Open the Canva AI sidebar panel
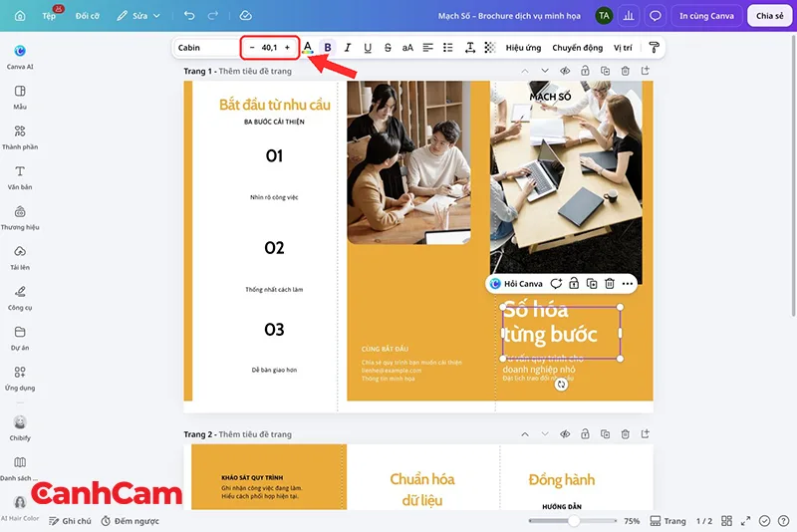Image resolution: width=797 pixels, height=532 pixels. (20, 57)
